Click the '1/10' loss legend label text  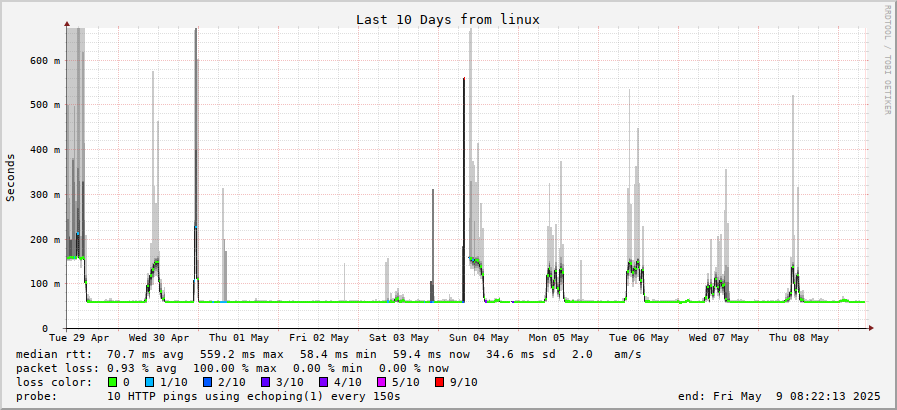tap(174, 382)
